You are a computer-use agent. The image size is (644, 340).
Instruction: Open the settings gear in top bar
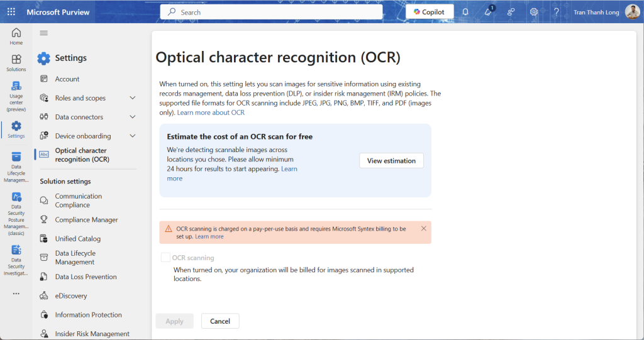[x=534, y=12]
